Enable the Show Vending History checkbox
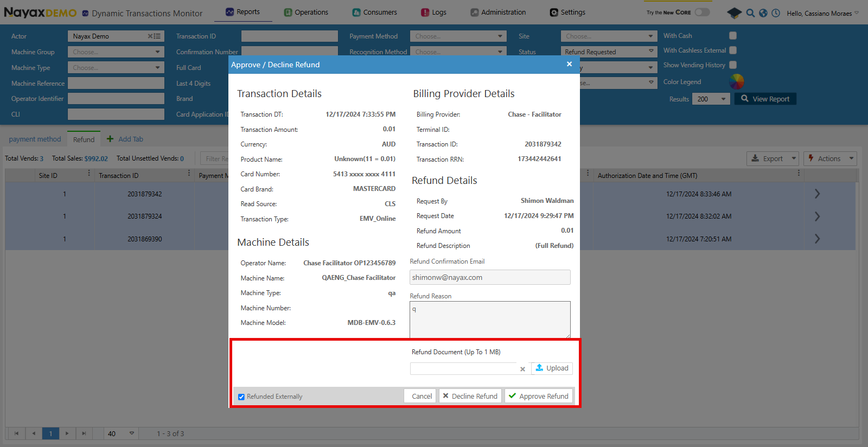The height and width of the screenshot is (447, 868). coord(733,65)
